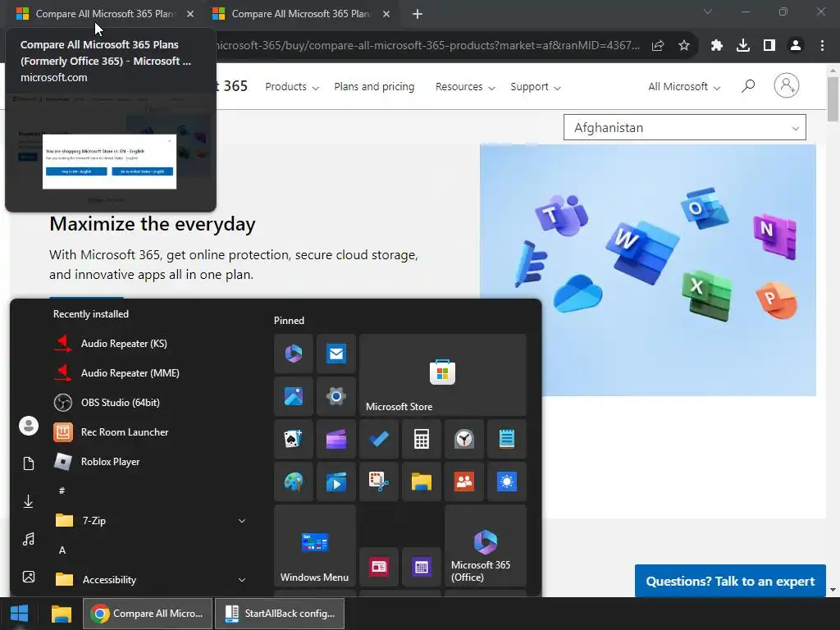Open the Windows Menu tile
This screenshot has width=840, height=630.
[314, 546]
